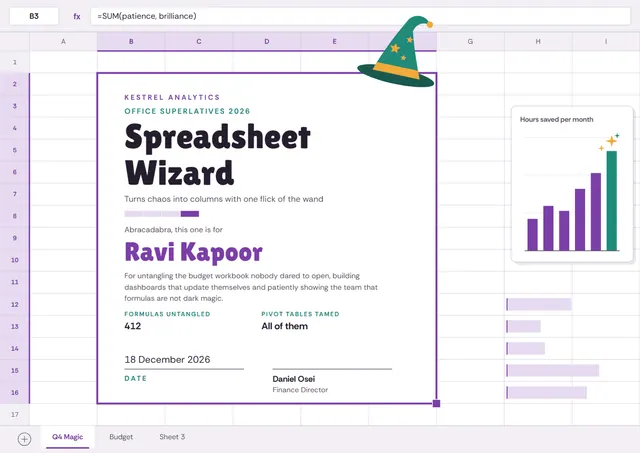Select row 5 header
640x453 pixels.
click(x=15, y=150)
